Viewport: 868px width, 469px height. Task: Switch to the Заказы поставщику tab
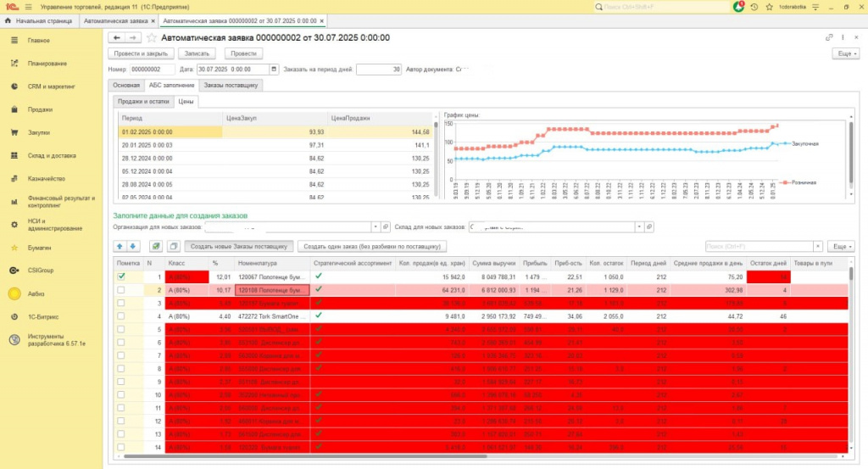[x=231, y=86]
